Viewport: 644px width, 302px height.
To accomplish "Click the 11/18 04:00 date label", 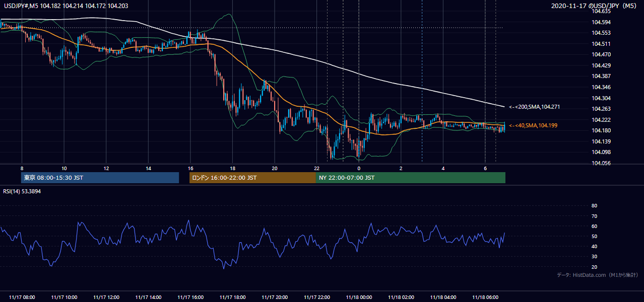I will coord(443,297).
